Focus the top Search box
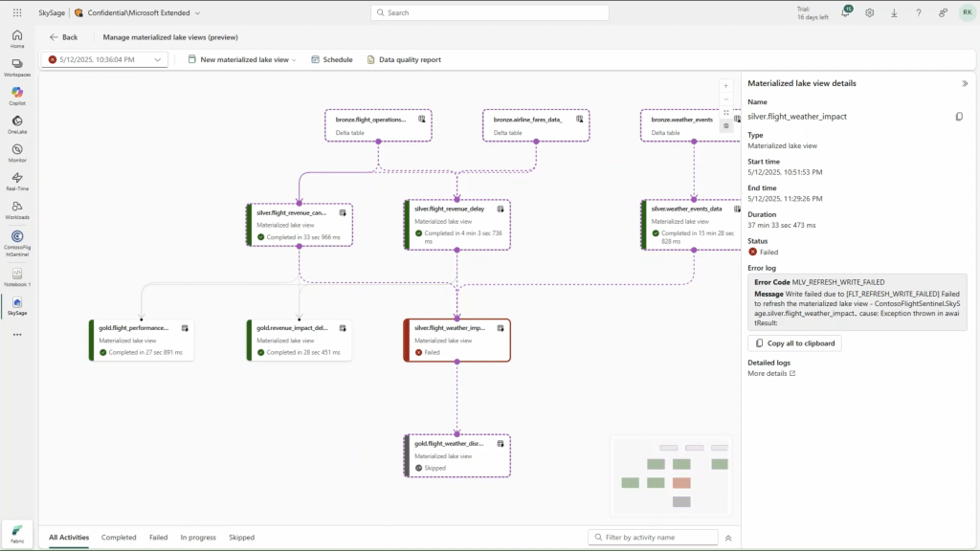The height and width of the screenshot is (551, 980). click(489, 12)
